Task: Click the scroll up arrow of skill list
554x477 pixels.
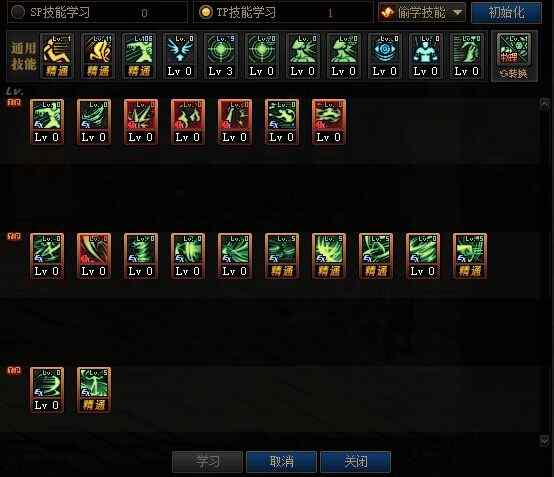Action: coord(544,104)
